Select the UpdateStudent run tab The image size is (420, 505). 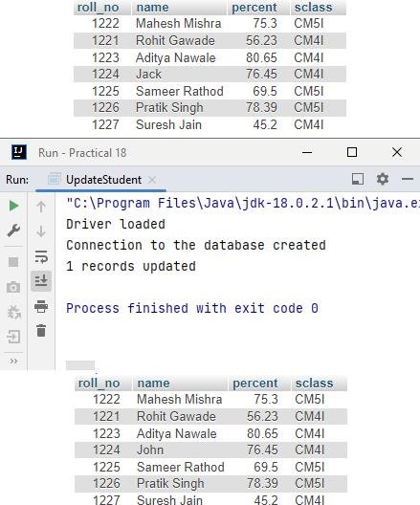103,180
